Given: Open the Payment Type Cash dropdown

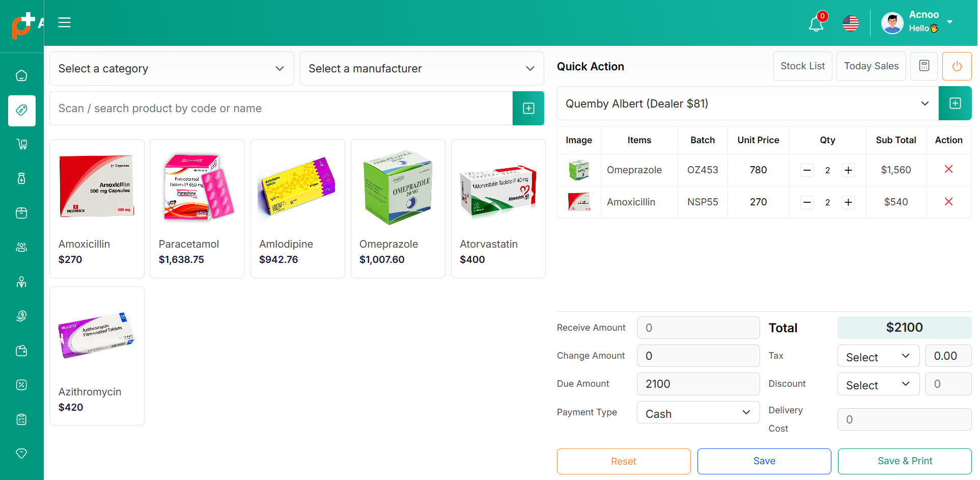Looking at the screenshot, I should coord(697,413).
